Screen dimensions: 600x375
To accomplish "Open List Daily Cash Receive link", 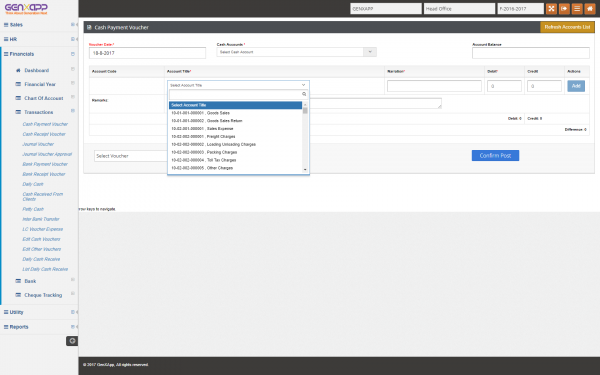I will [45, 269].
